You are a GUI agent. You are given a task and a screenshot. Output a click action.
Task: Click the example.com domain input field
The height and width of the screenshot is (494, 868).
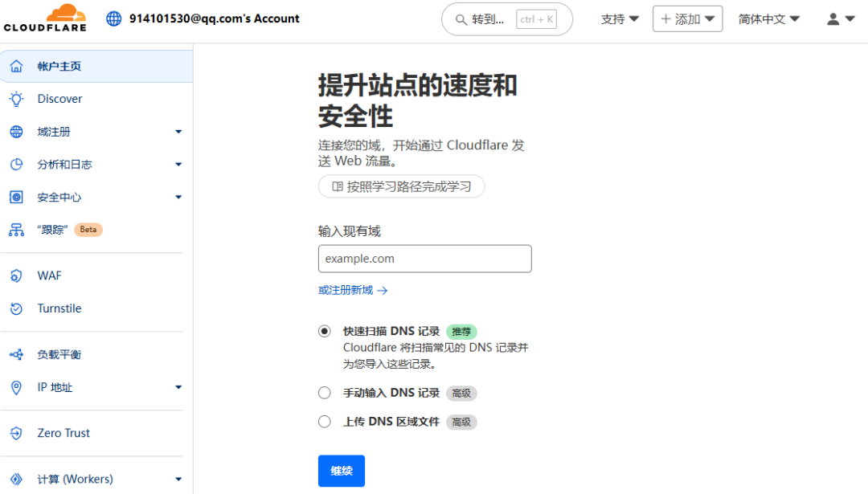click(x=424, y=259)
